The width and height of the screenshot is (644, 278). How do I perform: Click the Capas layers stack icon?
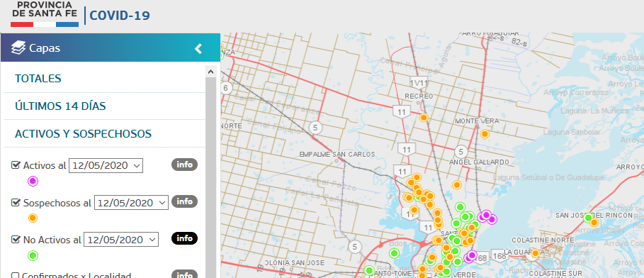click(18, 48)
